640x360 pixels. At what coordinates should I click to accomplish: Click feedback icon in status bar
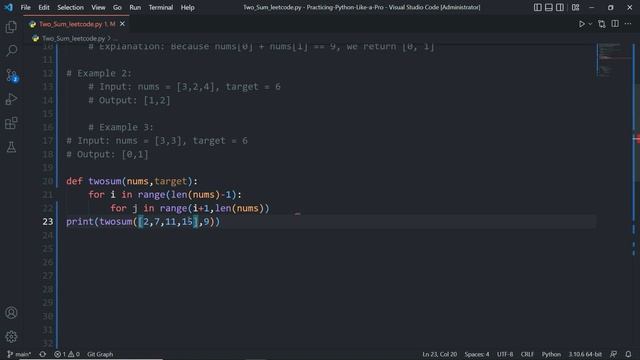[x=613, y=354]
